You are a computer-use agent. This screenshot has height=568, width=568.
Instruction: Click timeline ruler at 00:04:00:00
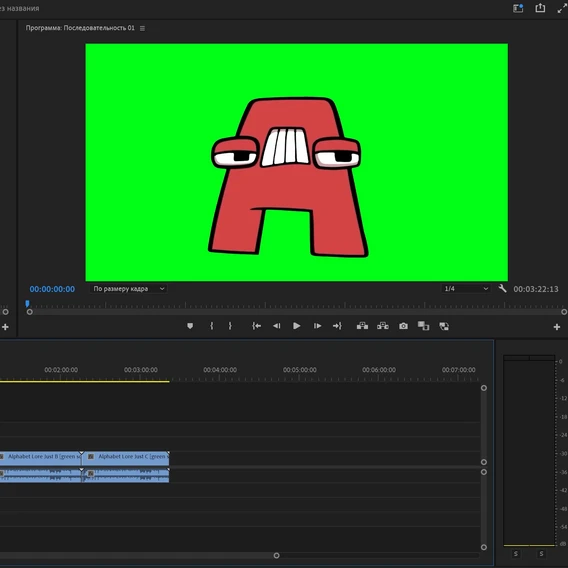click(220, 370)
